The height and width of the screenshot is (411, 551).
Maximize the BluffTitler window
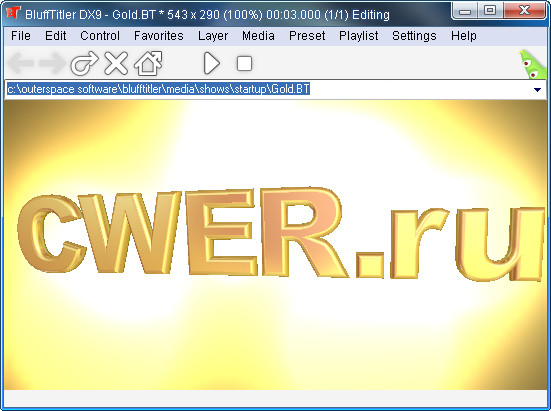click(x=490, y=11)
